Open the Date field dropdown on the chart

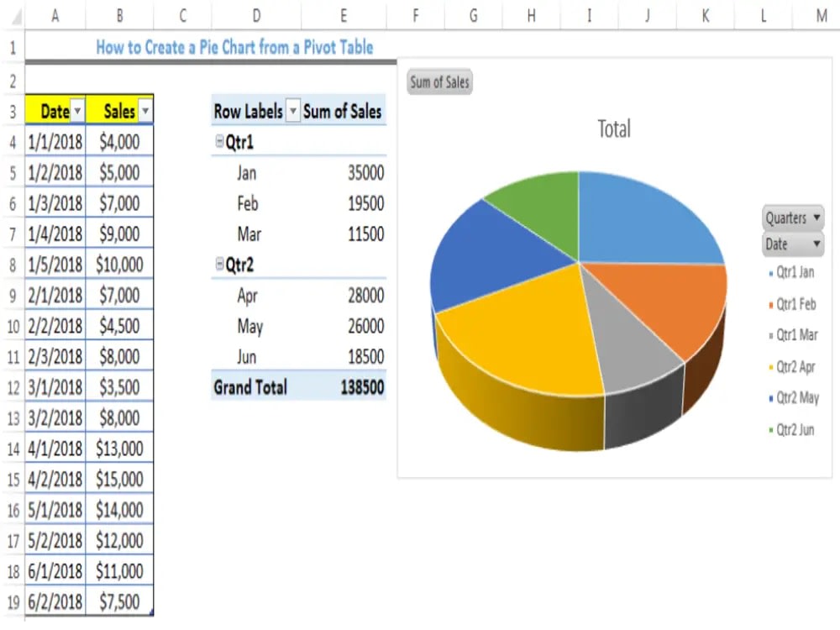tap(815, 244)
